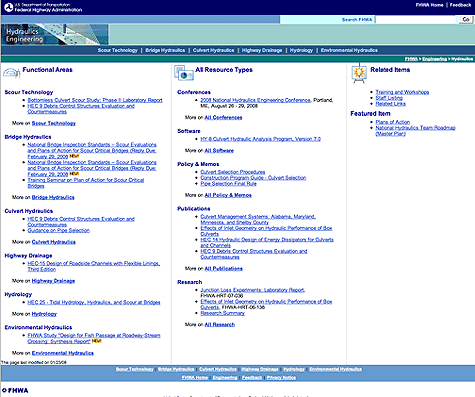Open More on Bridge Hydraulics link
Image resolution: width=475 pixels, height=397 pixels.
click(x=53, y=197)
